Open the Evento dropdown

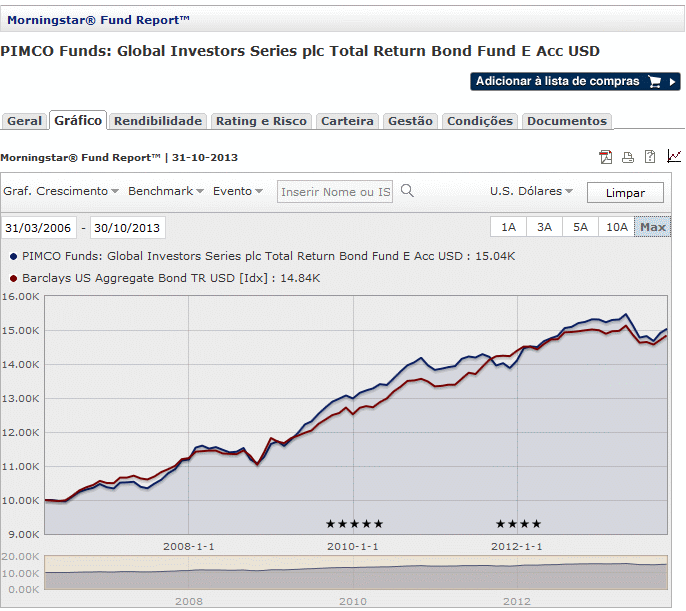pos(238,191)
